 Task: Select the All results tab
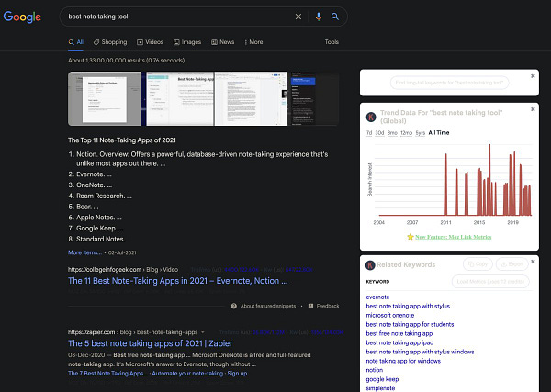pyautogui.click(x=76, y=42)
